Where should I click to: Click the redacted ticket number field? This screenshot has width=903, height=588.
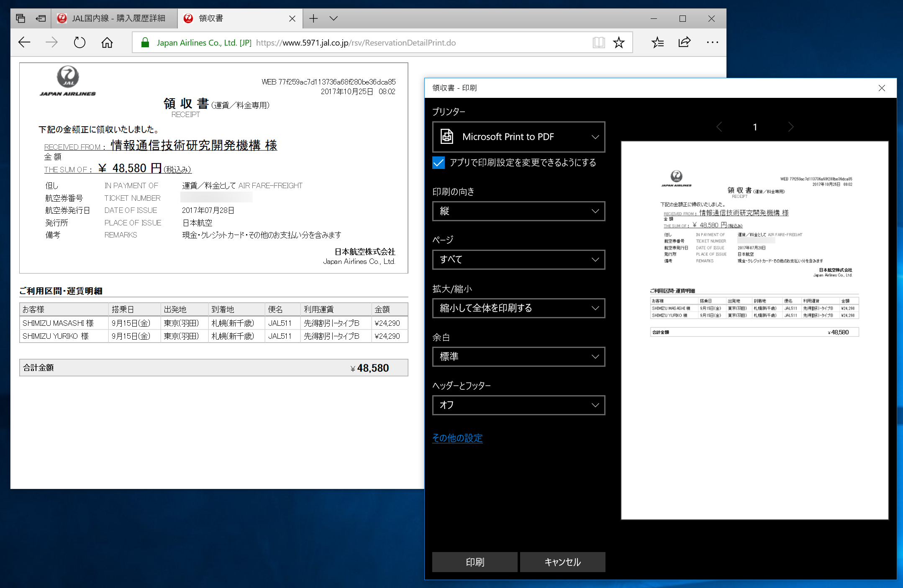(216, 197)
